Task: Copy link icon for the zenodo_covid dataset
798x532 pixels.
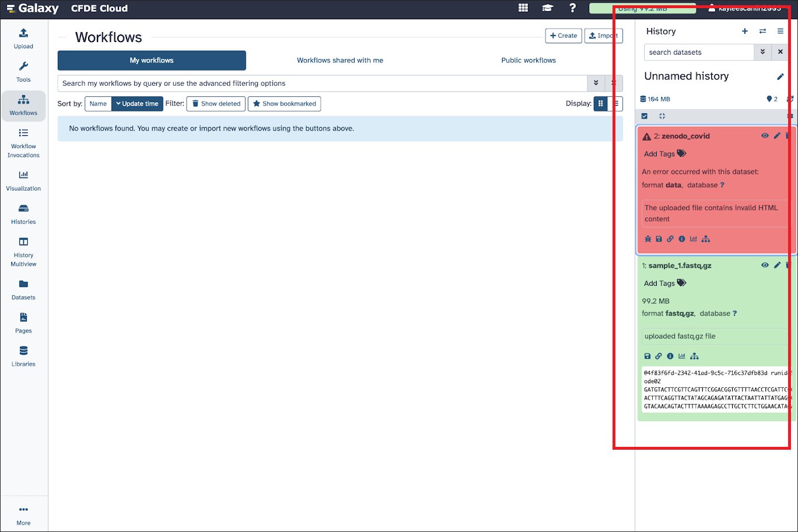Action: point(670,239)
